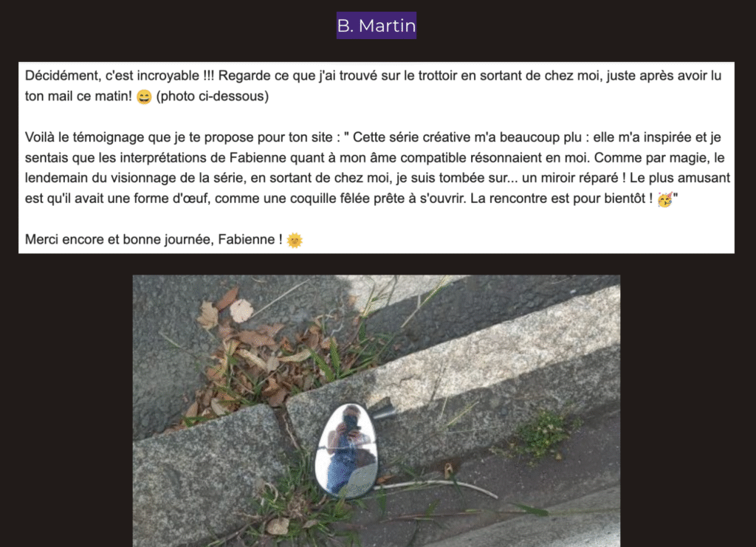Click the grinning emoji after 'ce matin!'
Image resolution: width=756 pixels, height=547 pixels.
pyautogui.click(x=144, y=97)
